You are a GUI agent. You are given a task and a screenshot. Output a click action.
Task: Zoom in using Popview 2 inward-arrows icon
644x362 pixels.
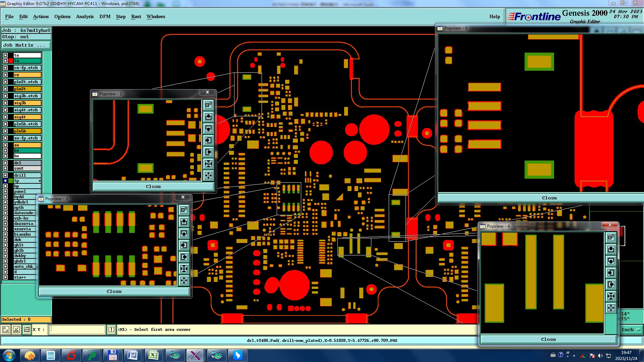coord(184,268)
